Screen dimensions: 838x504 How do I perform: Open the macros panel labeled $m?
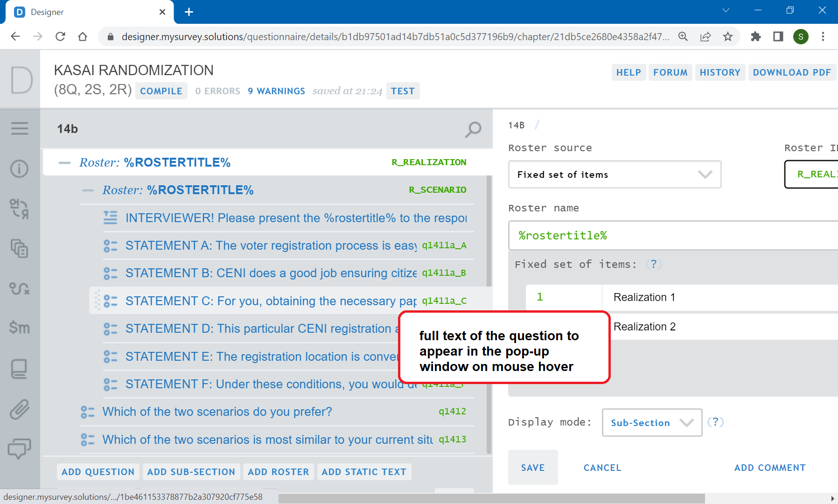(x=20, y=328)
